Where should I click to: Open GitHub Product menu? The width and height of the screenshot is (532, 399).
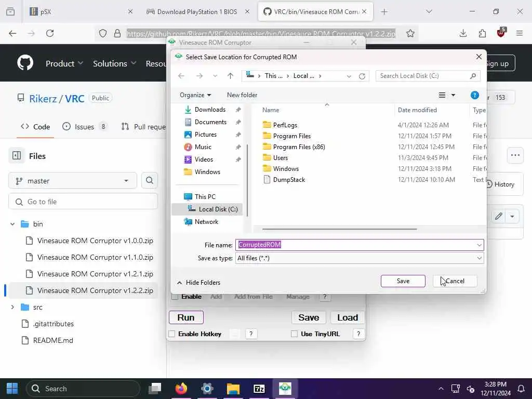[x=64, y=63]
